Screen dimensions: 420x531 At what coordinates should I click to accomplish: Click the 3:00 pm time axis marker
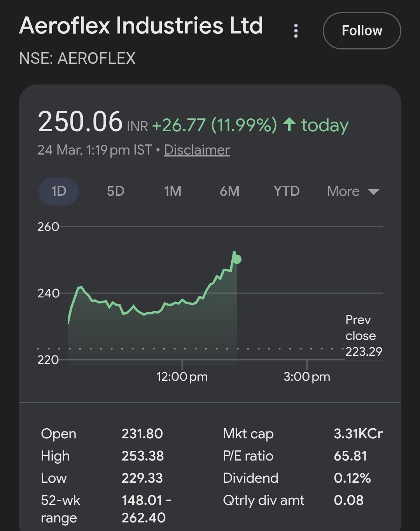point(307,376)
